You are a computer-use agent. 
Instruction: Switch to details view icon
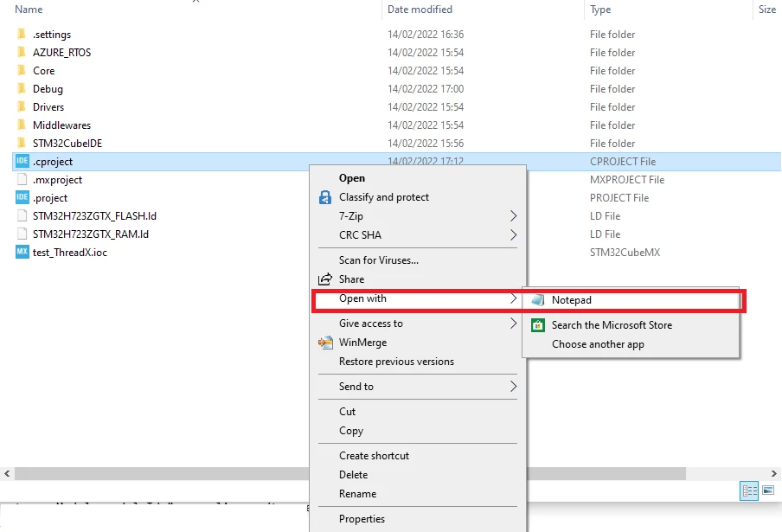pyautogui.click(x=749, y=490)
